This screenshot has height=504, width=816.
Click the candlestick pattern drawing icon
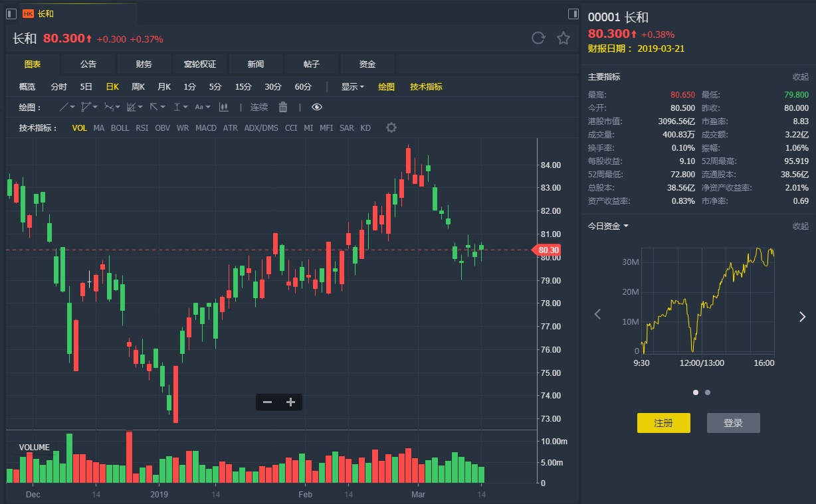224,107
